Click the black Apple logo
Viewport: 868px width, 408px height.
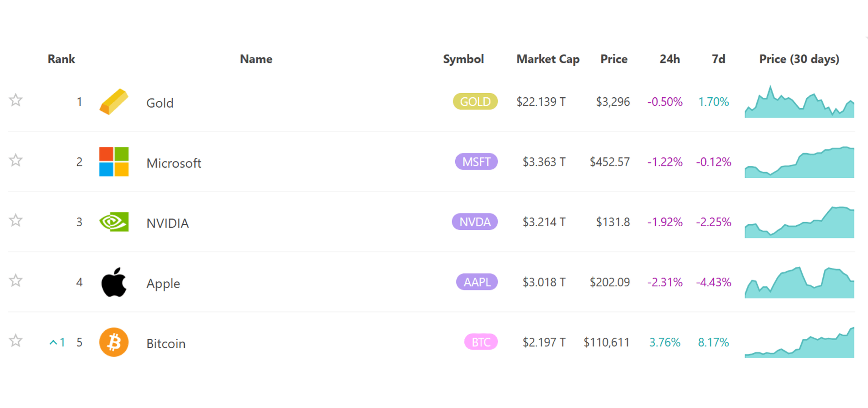pyautogui.click(x=114, y=282)
